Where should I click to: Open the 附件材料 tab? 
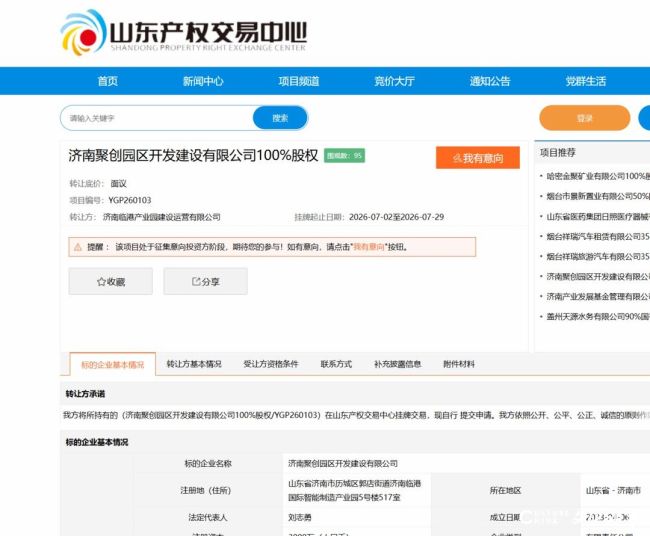[459, 364]
